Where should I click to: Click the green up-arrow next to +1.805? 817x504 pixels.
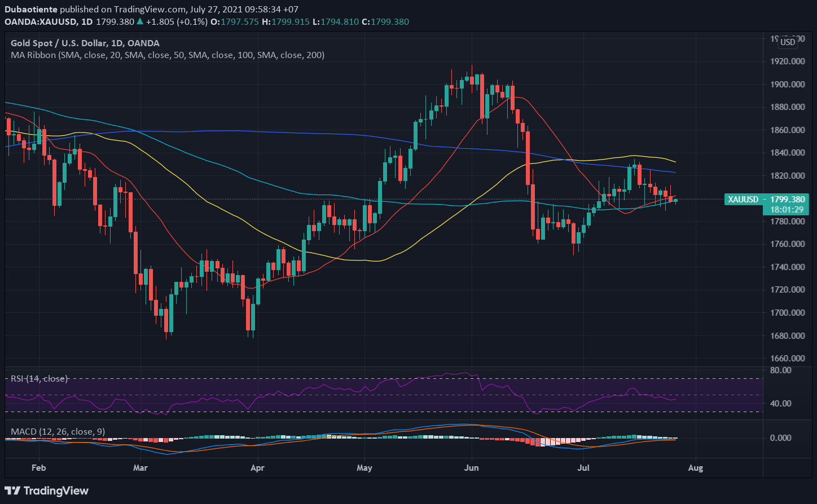139,21
